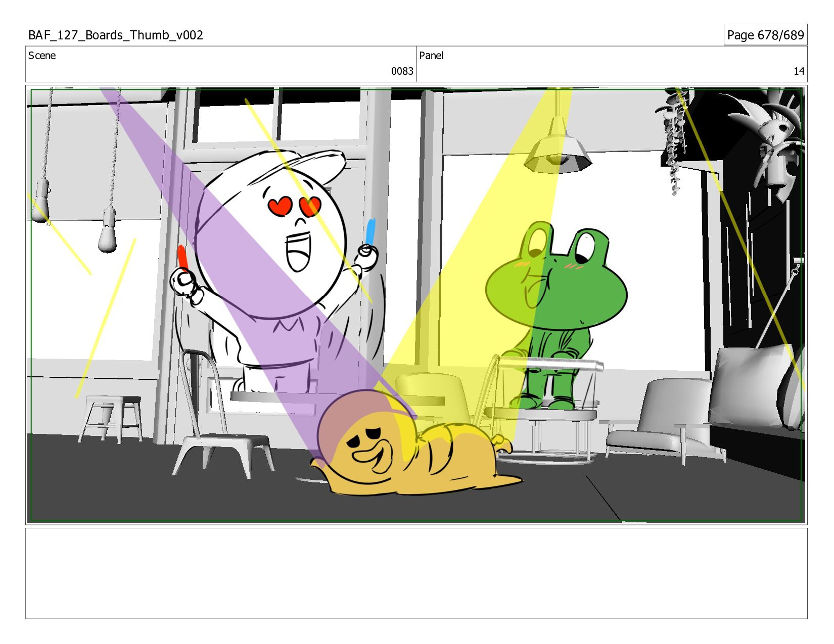Click the Page 678/689 indicator
Image resolution: width=834 pixels, height=644 pixels.
pos(765,35)
